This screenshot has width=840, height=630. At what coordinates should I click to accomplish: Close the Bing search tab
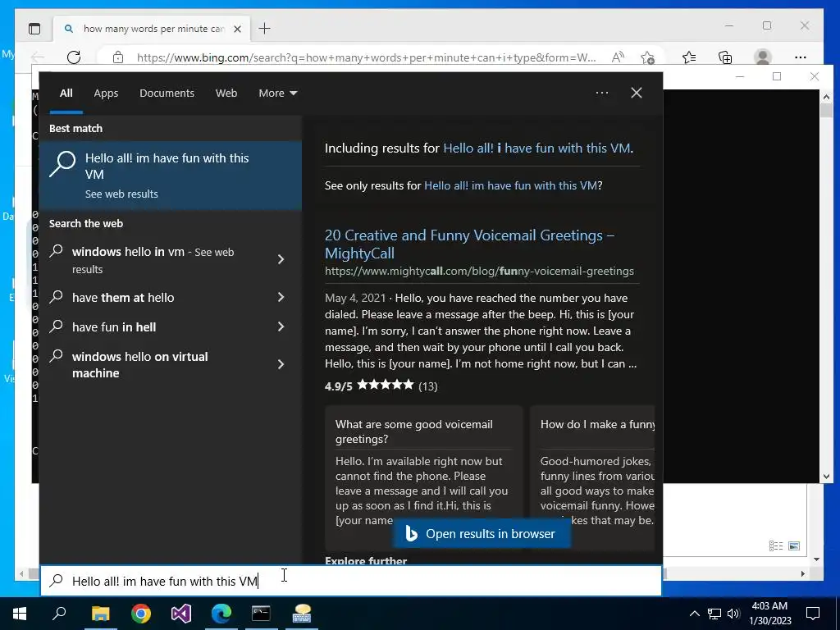(x=237, y=29)
